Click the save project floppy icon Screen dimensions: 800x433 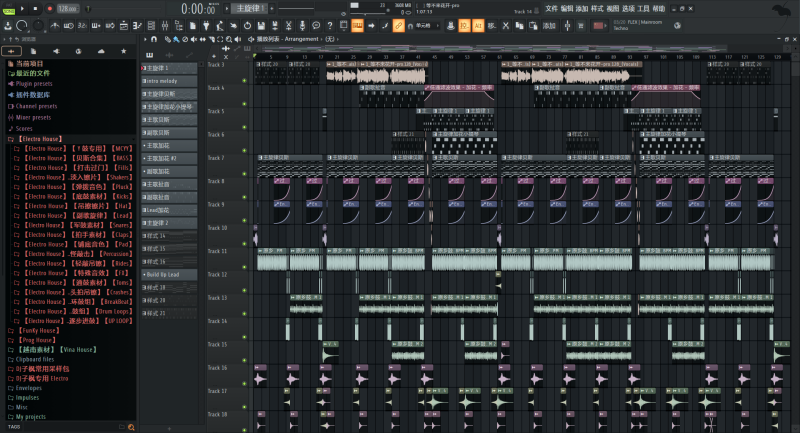tap(261, 26)
